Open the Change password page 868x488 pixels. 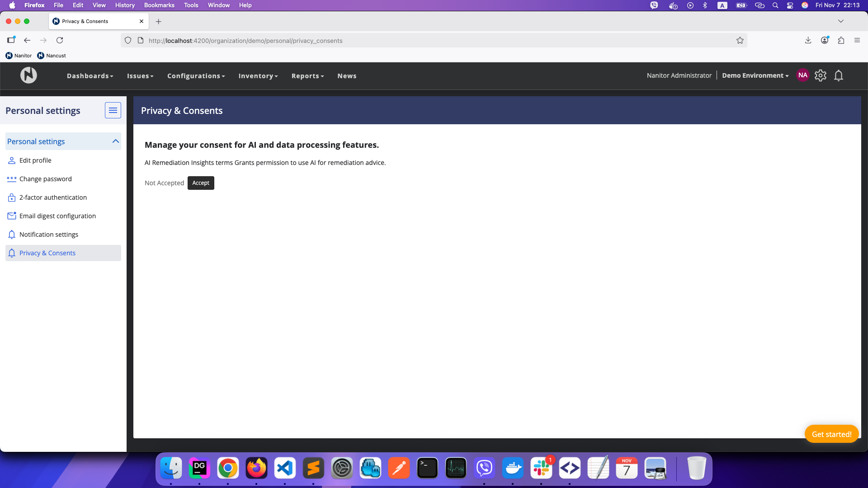[x=45, y=179]
